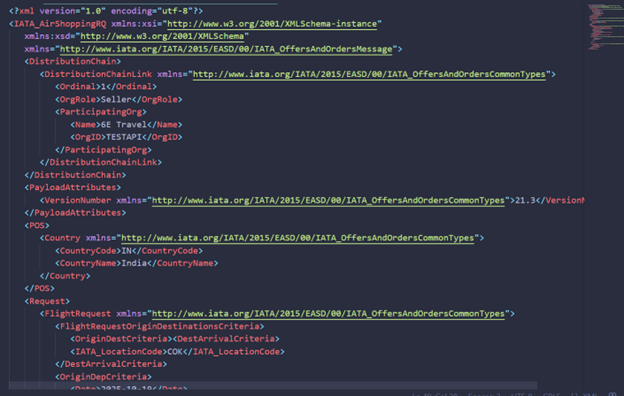624x396 pixels.
Task: Click the Name value 6E Travel
Action: 124,125
